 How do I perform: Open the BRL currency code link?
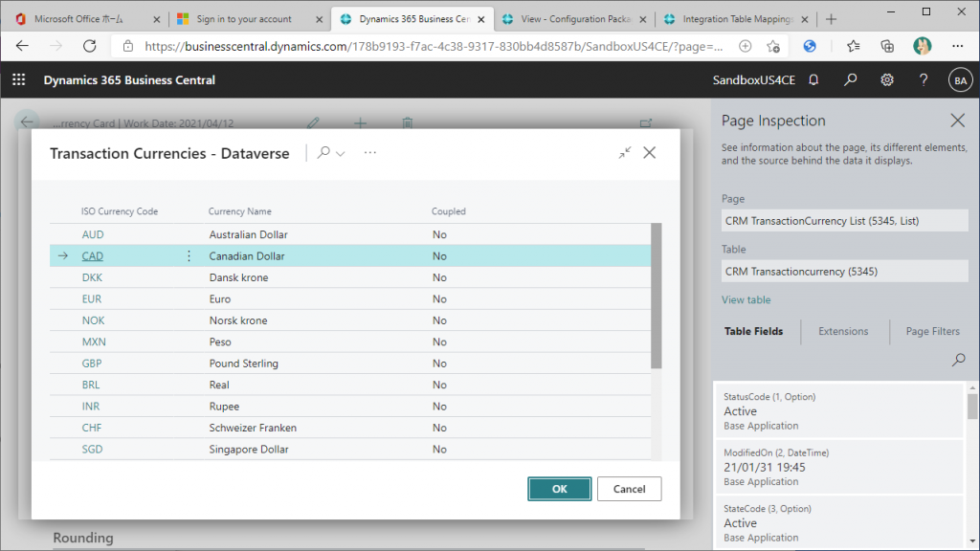(x=91, y=385)
